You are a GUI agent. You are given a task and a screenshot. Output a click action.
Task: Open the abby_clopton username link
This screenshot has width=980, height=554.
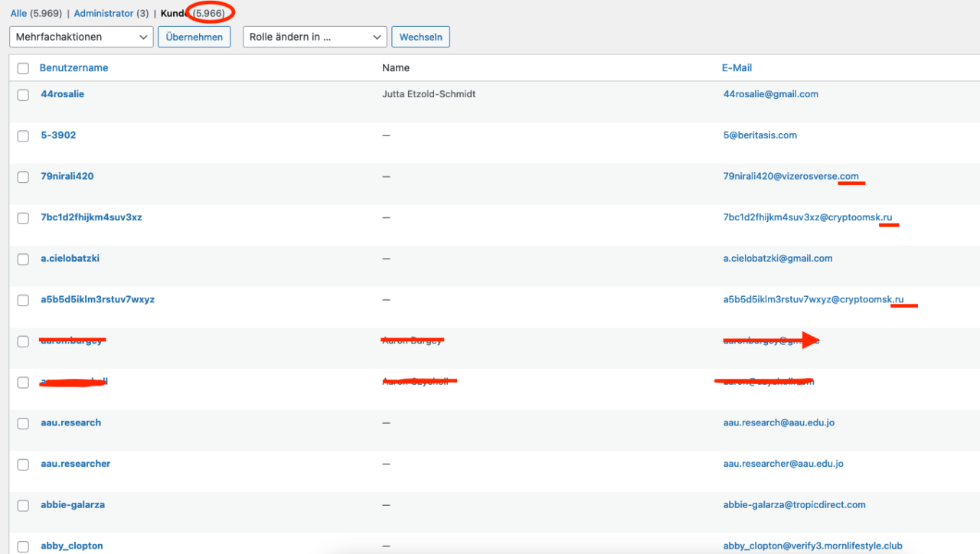(71, 546)
